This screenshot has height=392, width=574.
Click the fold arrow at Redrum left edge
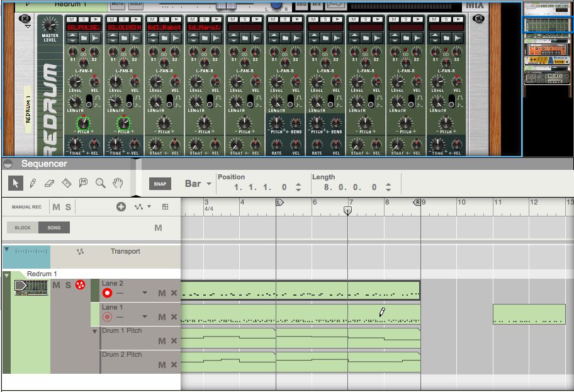pos(28,26)
